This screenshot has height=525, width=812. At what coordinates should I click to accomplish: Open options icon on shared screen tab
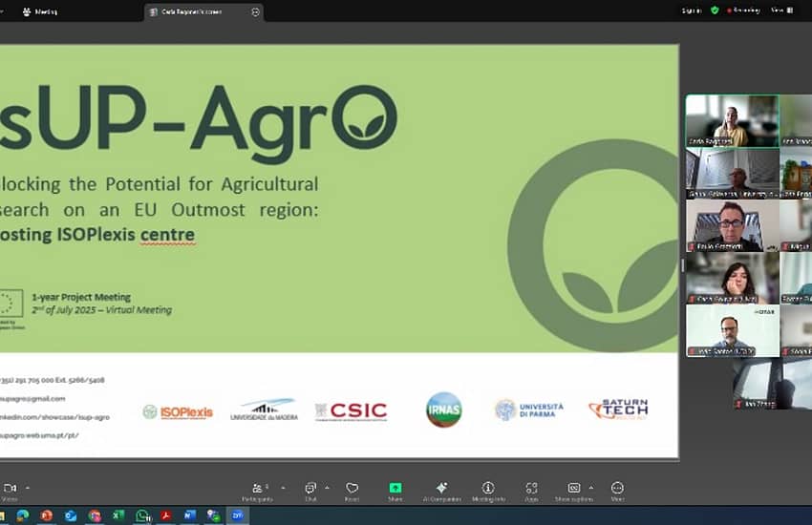pyautogui.click(x=255, y=11)
